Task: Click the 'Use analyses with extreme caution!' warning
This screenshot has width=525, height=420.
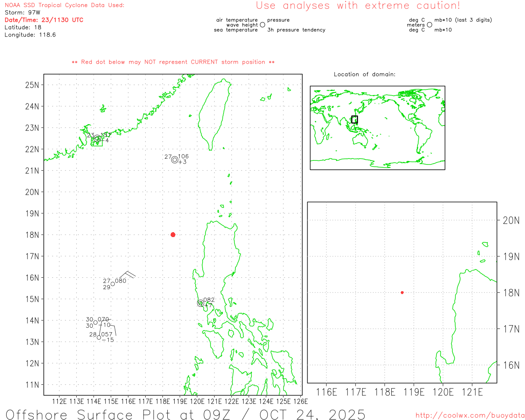Action: click(358, 6)
